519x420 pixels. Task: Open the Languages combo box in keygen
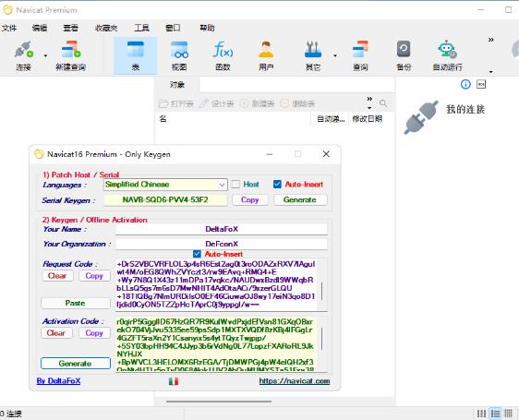point(165,185)
